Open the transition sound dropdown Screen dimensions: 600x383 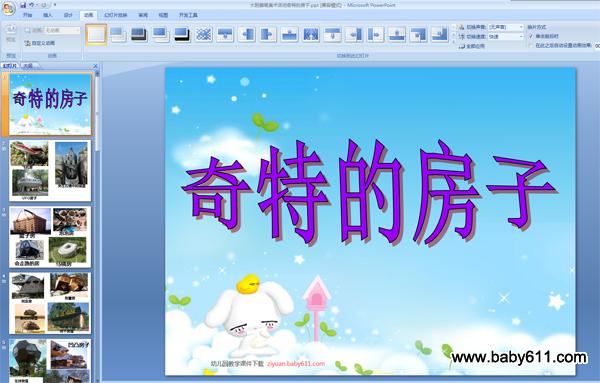pos(506,27)
